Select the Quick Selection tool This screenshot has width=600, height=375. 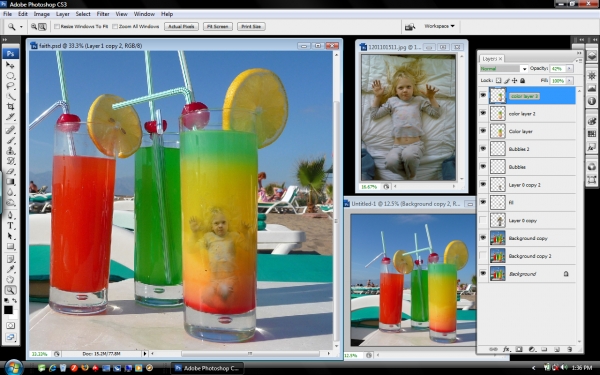10,96
